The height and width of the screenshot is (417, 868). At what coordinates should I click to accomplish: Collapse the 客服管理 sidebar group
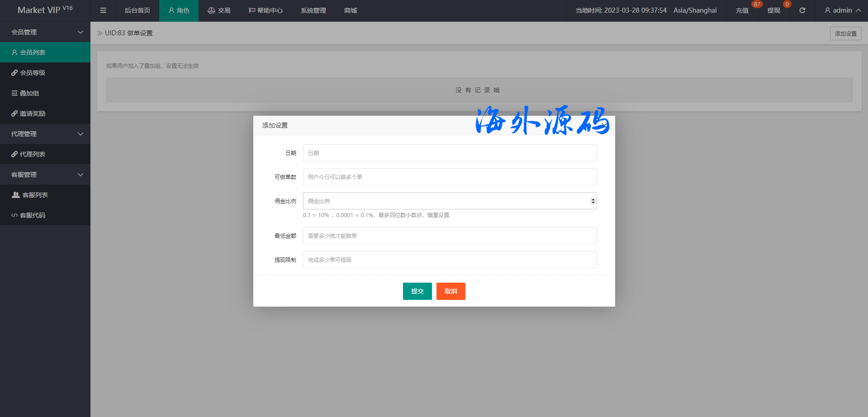[x=45, y=175]
